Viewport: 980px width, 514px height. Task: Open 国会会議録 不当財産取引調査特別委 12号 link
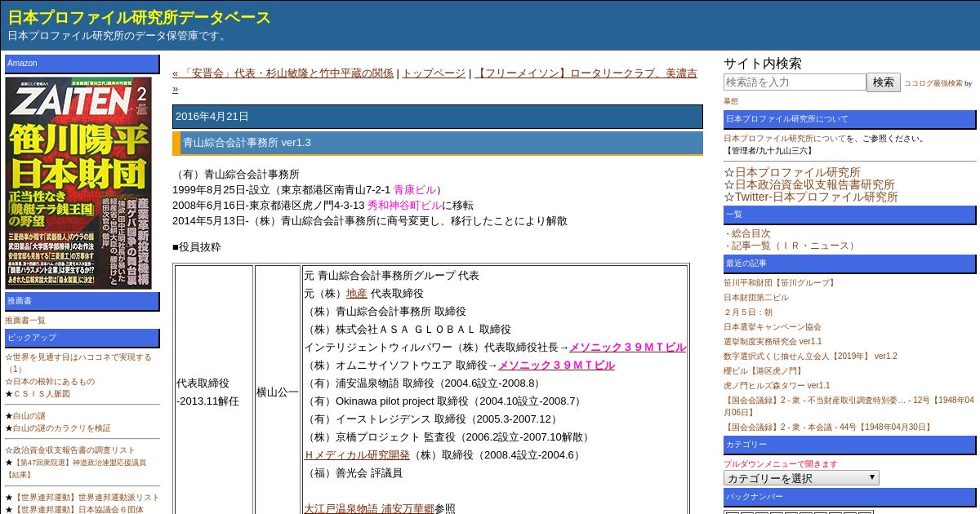tap(849, 406)
